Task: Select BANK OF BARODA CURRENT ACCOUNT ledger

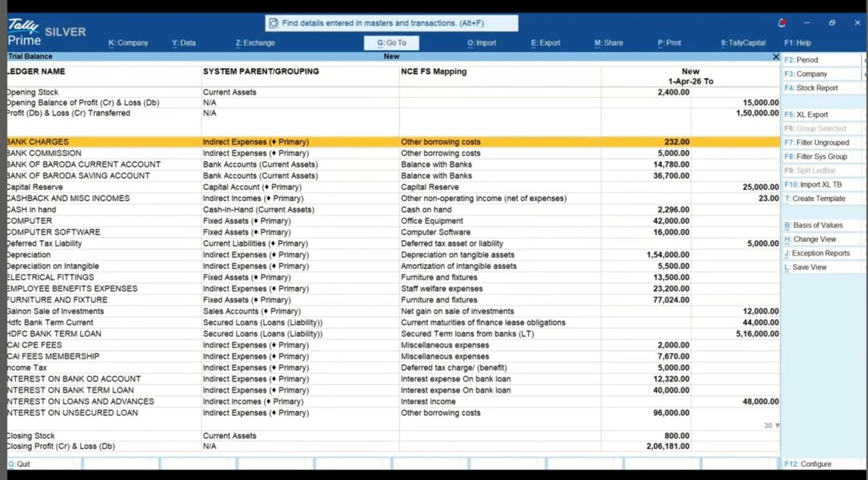Action: point(83,164)
